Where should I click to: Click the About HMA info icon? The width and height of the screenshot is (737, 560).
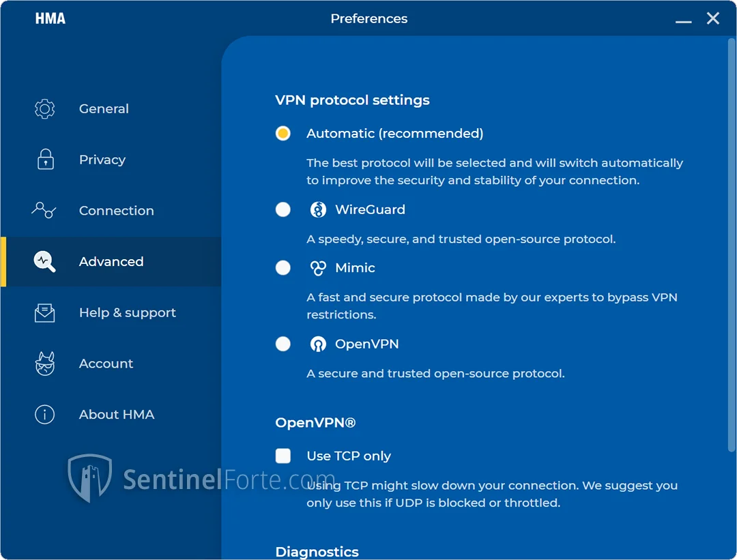44,414
